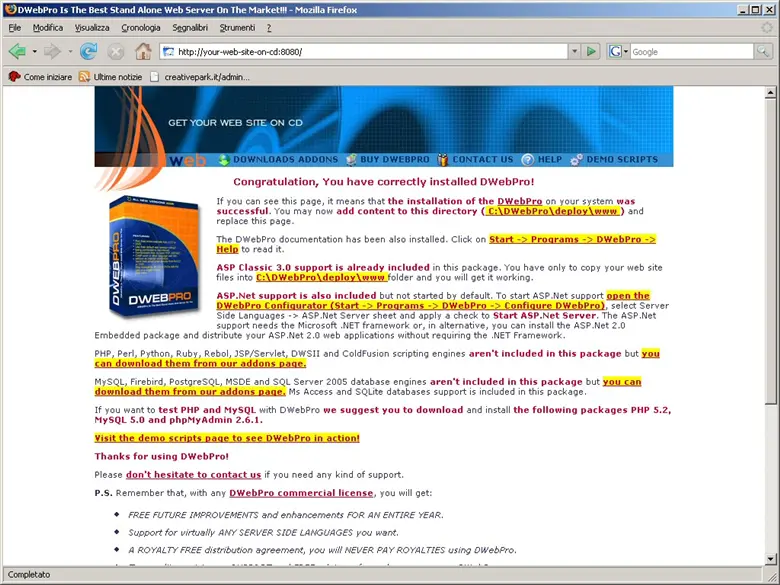The image size is (780, 585).
Task: Click DWebPro commercial license link
Action: pyautogui.click(x=301, y=493)
